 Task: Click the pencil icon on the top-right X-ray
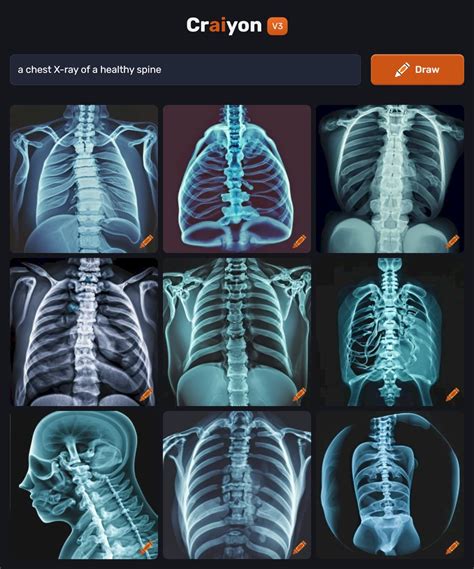tap(453, 241)
